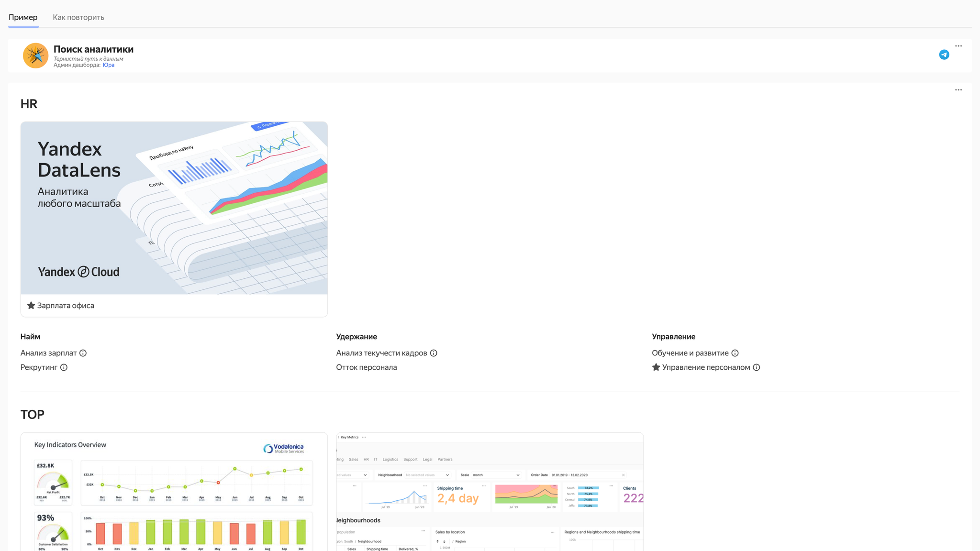Show info for Анализ зарплат
Viewport: 980px width, 551px height.
(83, 353)
